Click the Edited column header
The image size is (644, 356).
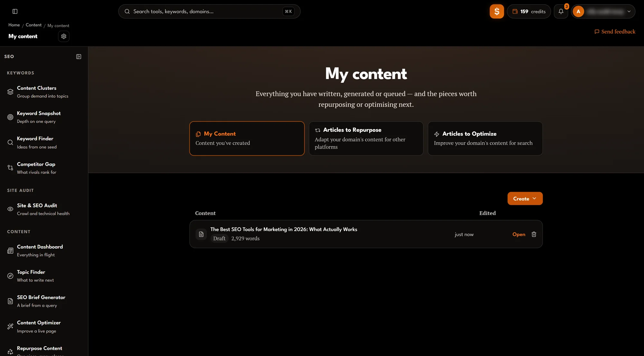pos(488,213)
